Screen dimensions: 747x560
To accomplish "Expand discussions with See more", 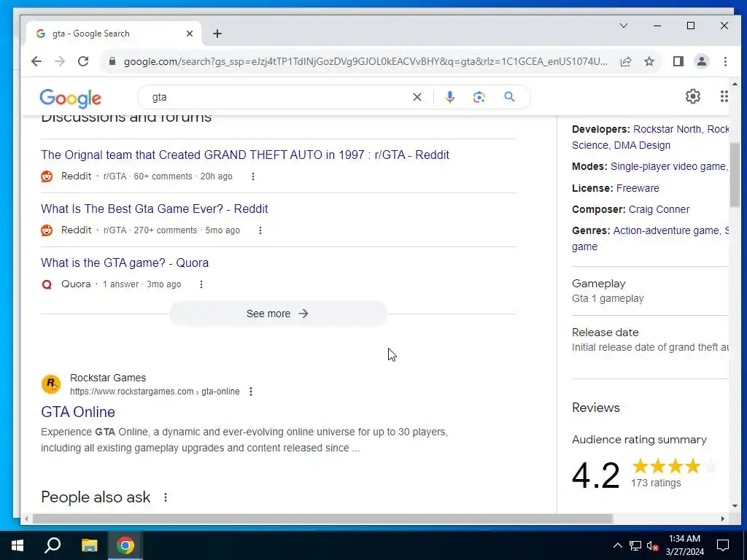I will pos(278,314).
